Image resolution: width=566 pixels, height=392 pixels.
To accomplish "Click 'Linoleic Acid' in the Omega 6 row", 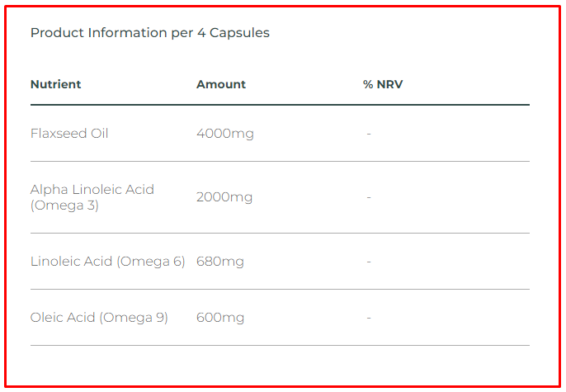I will (71, 262).
